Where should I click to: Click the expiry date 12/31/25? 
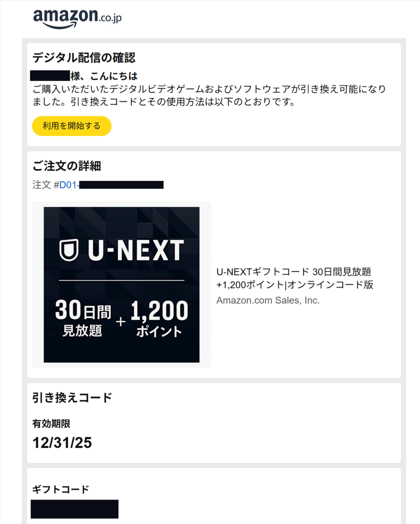62,443
